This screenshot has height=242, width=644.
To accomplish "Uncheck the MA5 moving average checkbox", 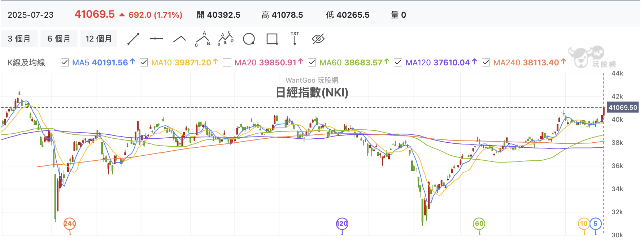I will click(65, 62).
